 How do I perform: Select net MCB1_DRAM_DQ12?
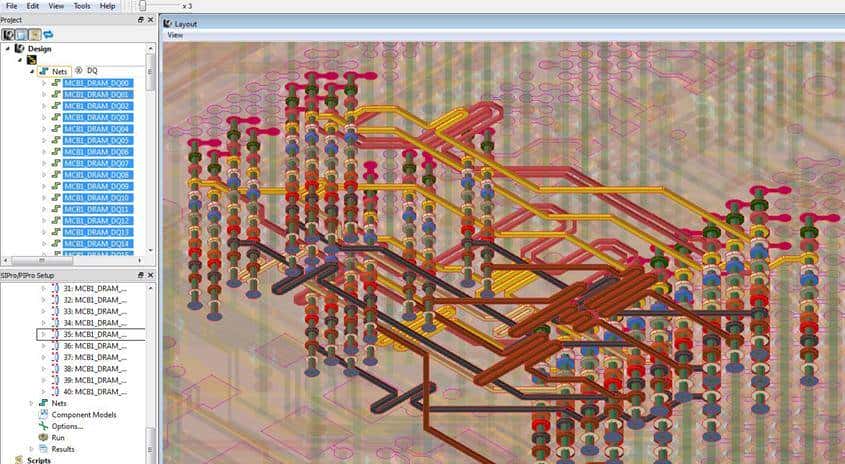pyautogui.click(x=98, y=221)
